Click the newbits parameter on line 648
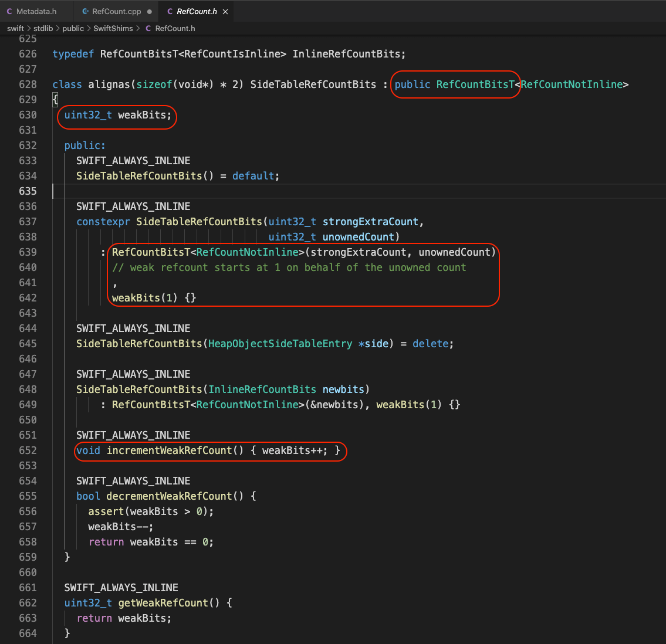The width and height of the screenshot is (666, 644). (343, 389)
